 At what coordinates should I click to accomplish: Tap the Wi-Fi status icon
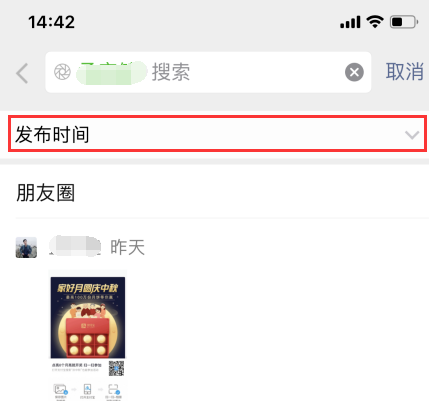375,22
